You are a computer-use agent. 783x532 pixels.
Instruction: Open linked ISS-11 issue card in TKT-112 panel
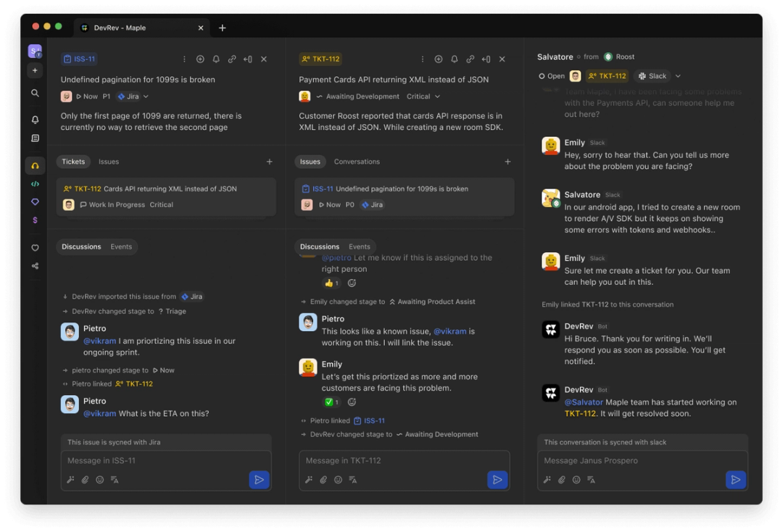[405, 197]
